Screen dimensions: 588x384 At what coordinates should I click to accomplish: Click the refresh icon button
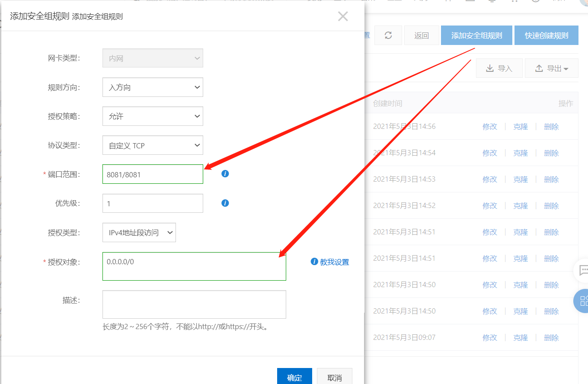(x=388, y=35)
